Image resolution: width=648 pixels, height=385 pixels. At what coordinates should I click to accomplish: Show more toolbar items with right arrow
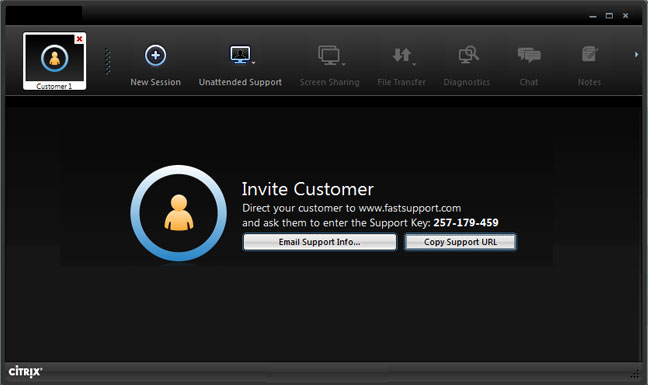636,55
